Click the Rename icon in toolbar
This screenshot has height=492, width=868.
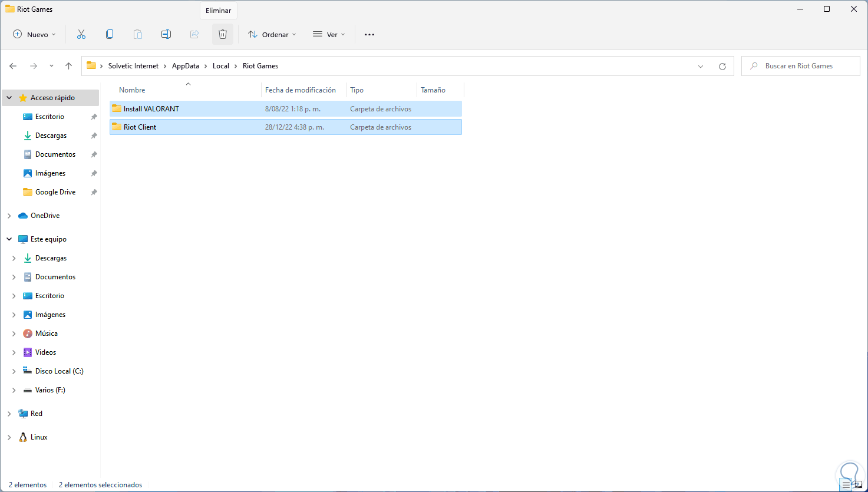166,35
